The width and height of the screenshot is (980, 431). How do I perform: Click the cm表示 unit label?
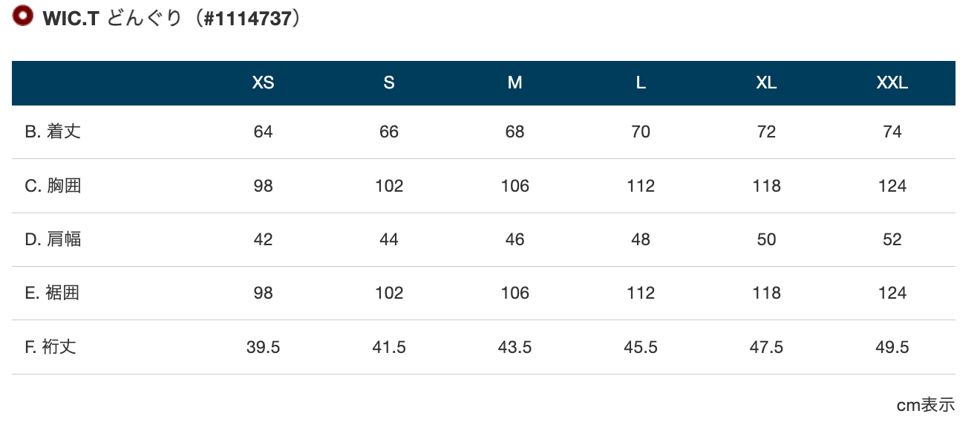926,405
